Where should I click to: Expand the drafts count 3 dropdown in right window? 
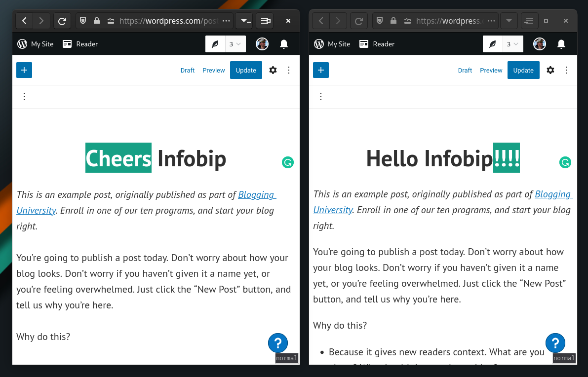click(513, 44)
